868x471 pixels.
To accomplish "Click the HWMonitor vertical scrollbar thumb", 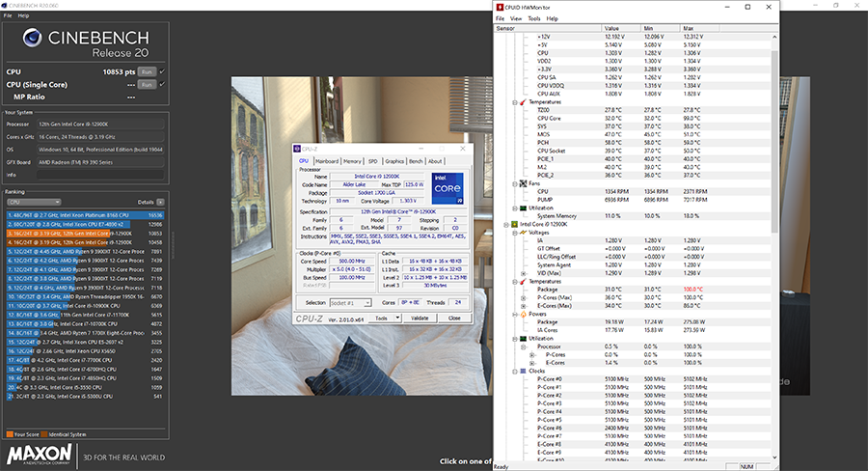I will [774, 141].
